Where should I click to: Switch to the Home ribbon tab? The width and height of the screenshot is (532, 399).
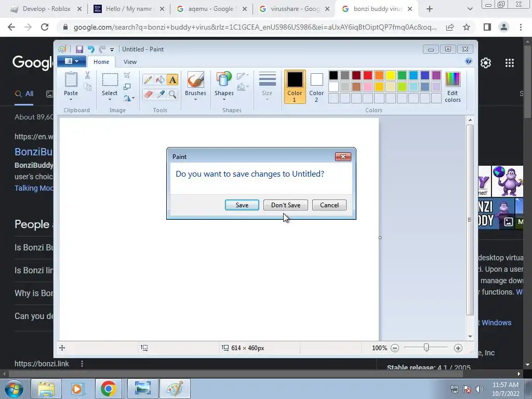pos(101,62)
